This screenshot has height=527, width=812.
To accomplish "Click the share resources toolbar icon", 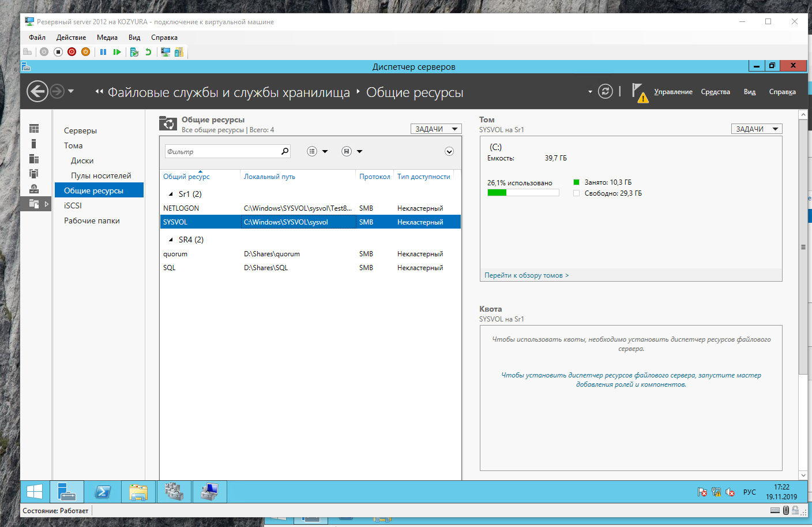I will point(179,52).
